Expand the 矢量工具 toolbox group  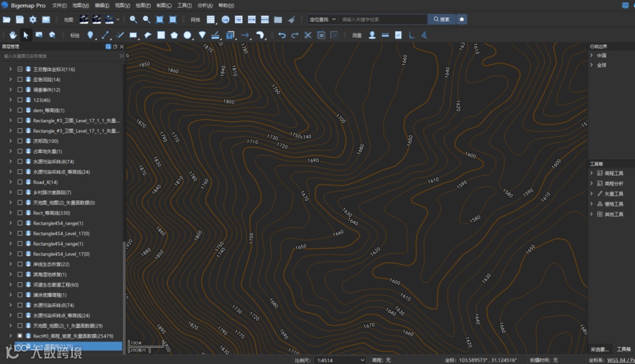pyautogui.click(x=591, y=193)
